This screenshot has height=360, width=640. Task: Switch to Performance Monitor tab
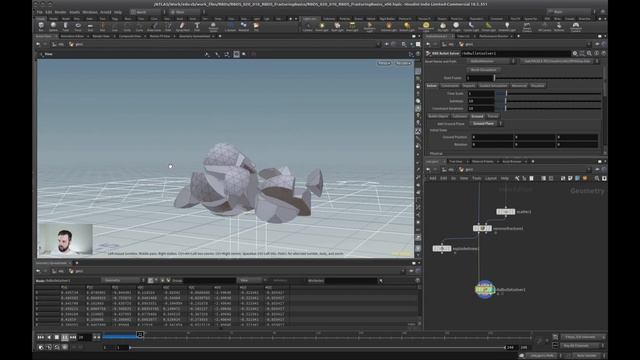pyautogui.click(x=493, y=36)
